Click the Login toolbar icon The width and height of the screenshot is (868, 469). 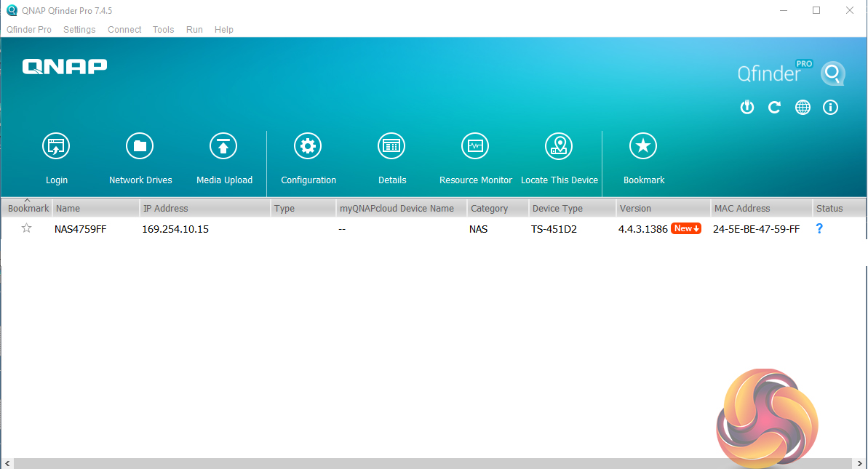point(56,147)
